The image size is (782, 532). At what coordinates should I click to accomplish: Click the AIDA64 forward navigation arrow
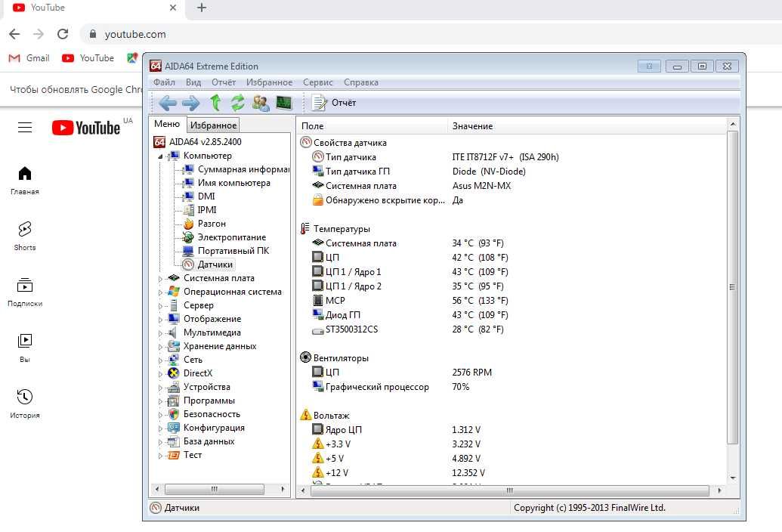190,104
